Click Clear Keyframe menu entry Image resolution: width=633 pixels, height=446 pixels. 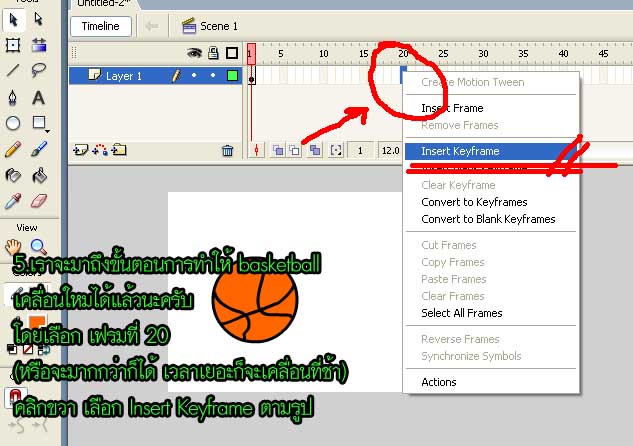[x=491, y=185]
